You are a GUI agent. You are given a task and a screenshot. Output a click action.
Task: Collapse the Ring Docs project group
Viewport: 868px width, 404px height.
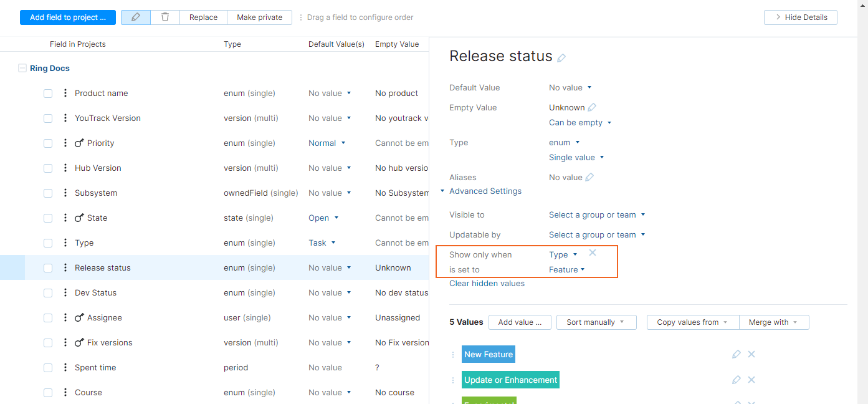22,69
